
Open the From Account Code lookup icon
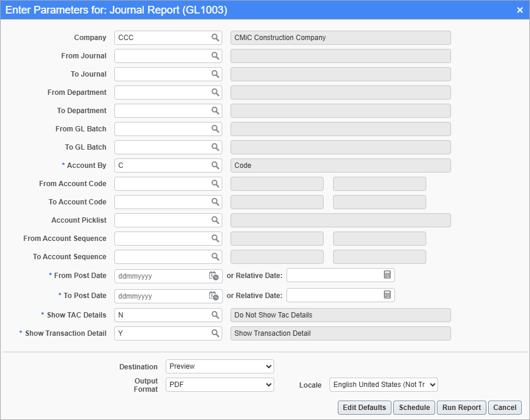click(215, 183)
